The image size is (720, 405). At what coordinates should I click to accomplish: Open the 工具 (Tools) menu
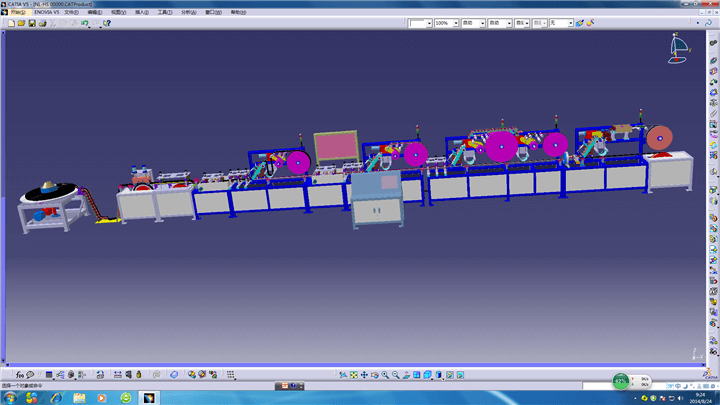tap(163, 12)
